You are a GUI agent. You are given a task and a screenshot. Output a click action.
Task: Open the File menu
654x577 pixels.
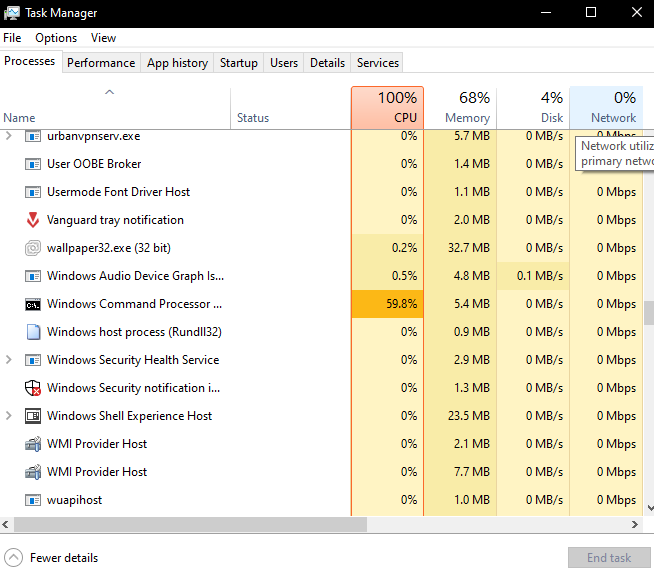click(12, 38)
